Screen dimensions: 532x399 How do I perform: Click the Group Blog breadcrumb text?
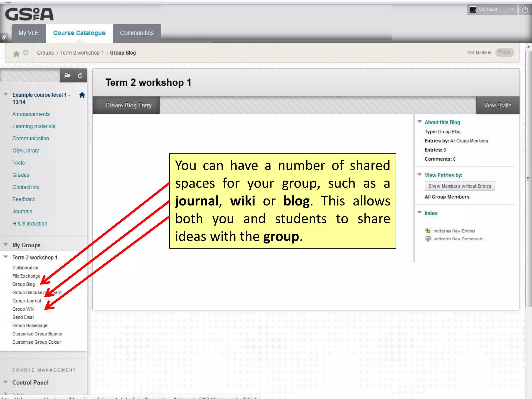[123, 53]
